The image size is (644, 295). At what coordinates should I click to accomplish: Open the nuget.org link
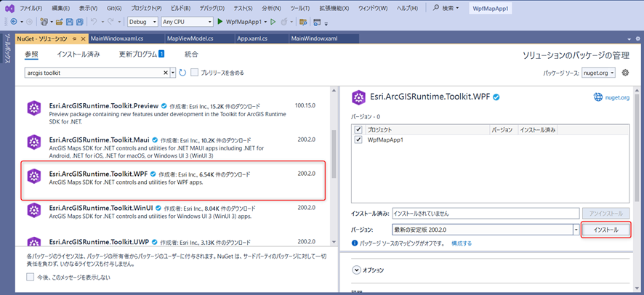click(x=617, y=97)
